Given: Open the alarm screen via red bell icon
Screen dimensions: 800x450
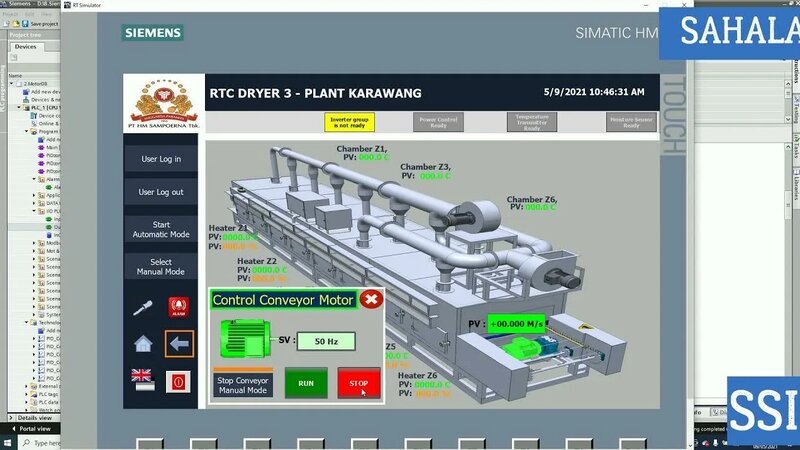Looking at the screenshot, I should pyautogui.click(x=179, y=307).
